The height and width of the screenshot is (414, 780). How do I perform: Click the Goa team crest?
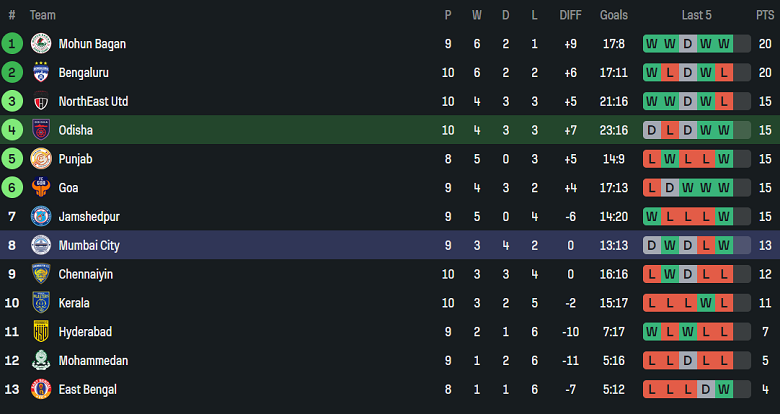(41, 187)
